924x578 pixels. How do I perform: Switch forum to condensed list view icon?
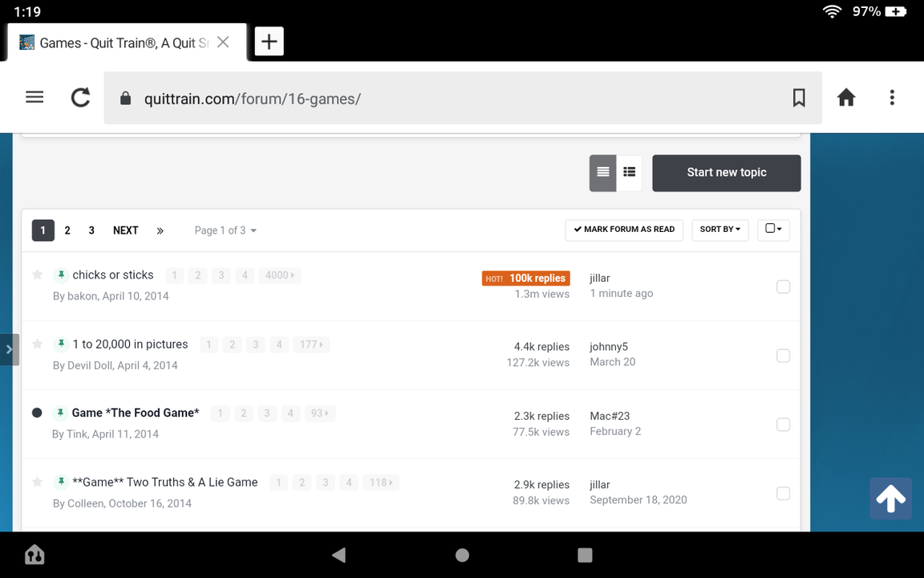629,173
